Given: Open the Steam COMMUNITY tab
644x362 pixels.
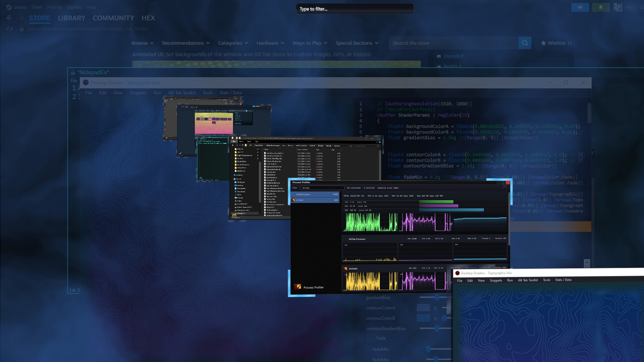Looking at the screenshot, I should [113, 18].
